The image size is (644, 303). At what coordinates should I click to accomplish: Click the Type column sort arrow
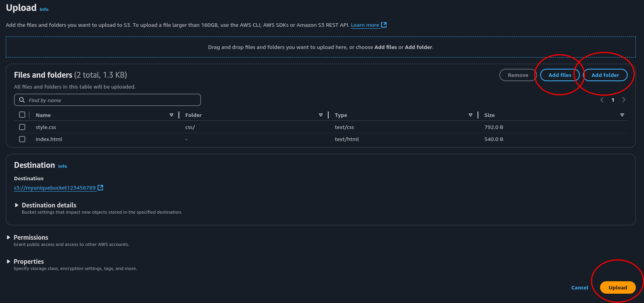(471, 115)
